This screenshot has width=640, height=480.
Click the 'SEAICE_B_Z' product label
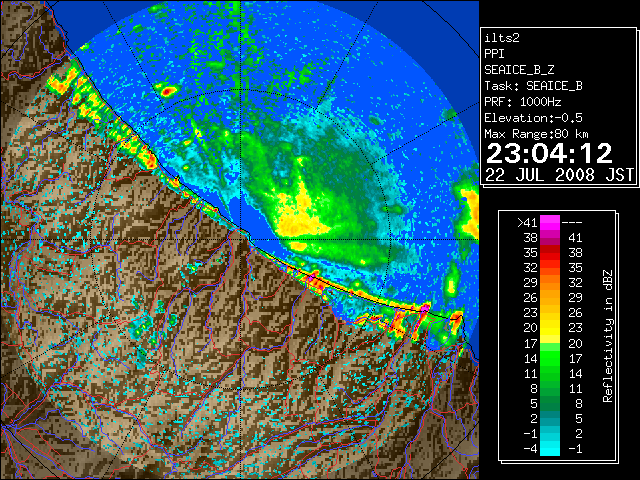[519, 70]
